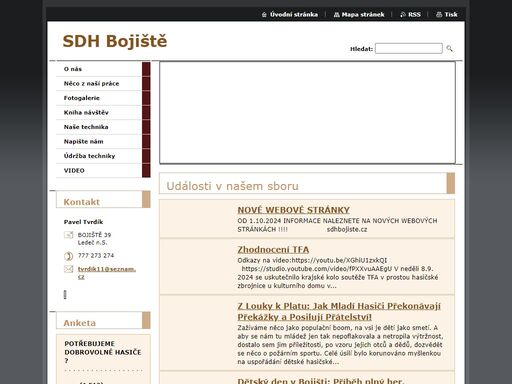Open the Mapa stránek link
512x384 pixels.
[x=363, y=15]
